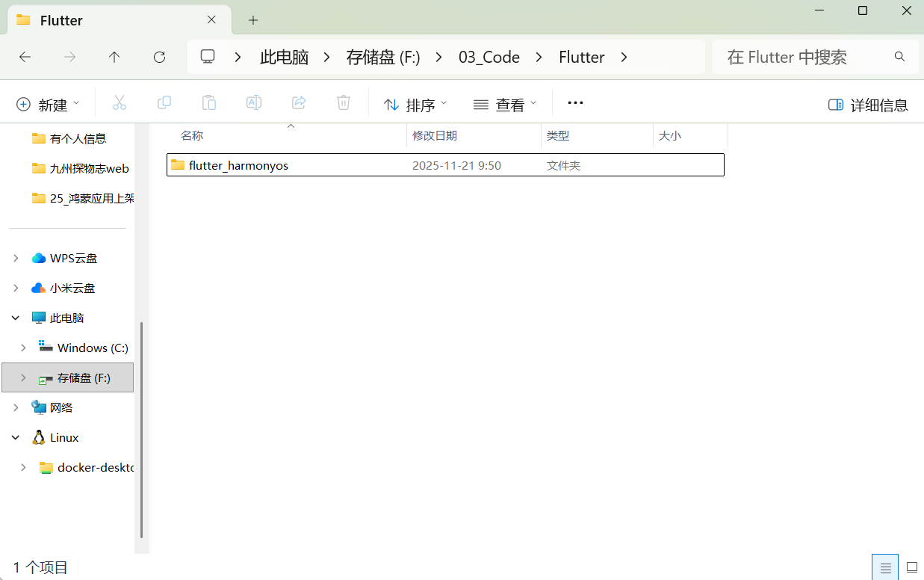Click the Copy icon in toolbar

[x=164, y=103]
